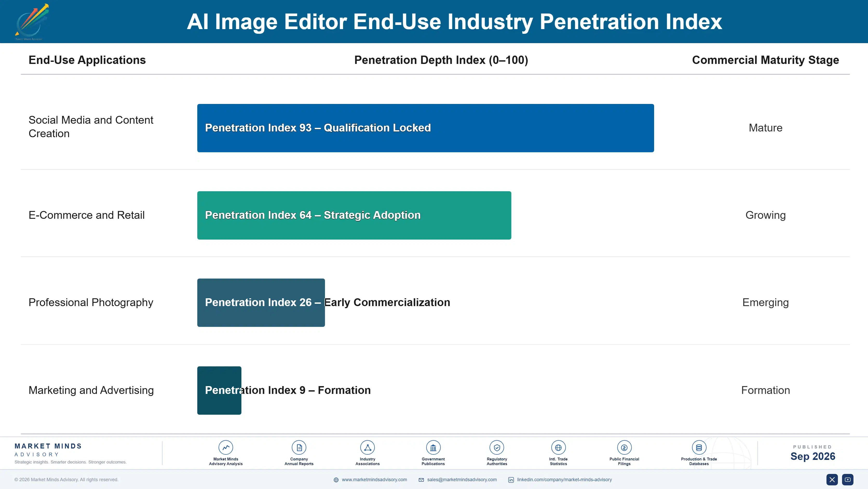Click 'E-Commerce and Retail' row label

87,215
